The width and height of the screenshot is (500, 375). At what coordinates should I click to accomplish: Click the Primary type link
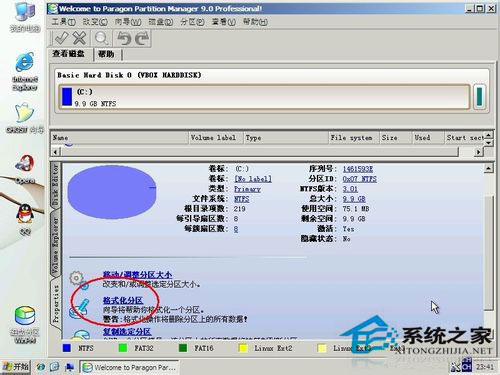(247, 189)
